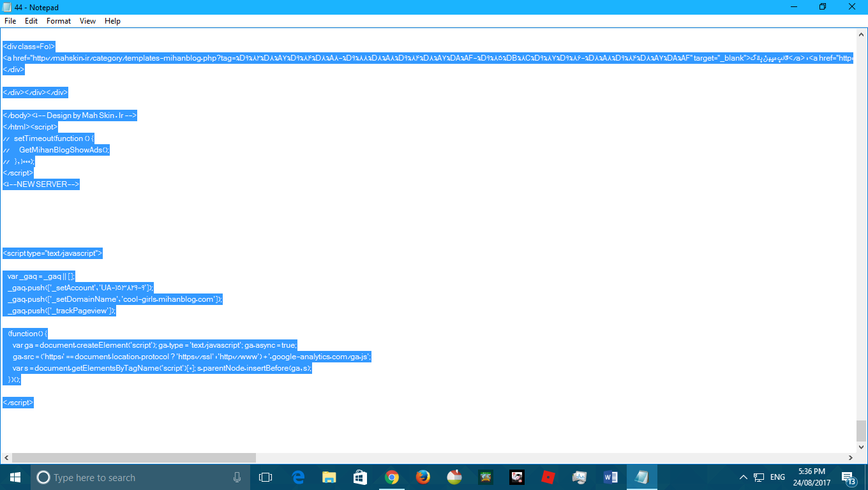
Task: Open the Action Center notifications icon
Action: point(849,477)
